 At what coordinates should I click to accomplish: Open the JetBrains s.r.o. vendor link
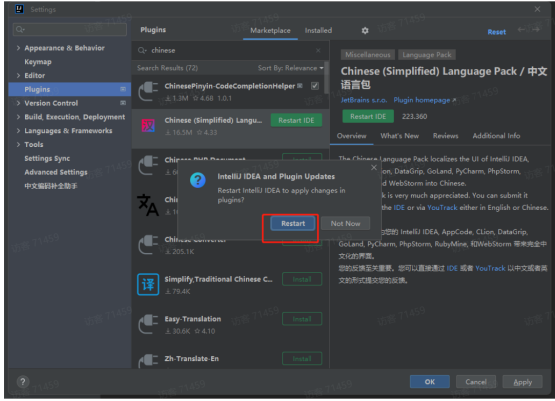click(364, 100)
